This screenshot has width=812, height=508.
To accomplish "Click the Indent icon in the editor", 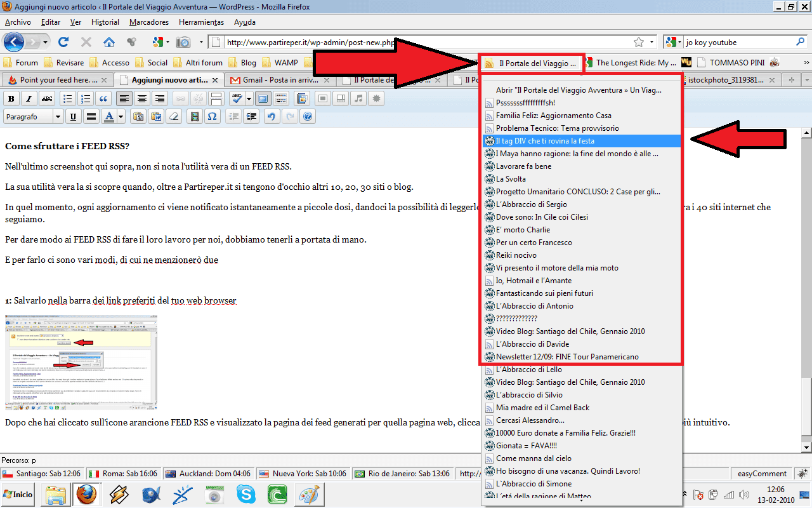I will [x=251, y=116].
